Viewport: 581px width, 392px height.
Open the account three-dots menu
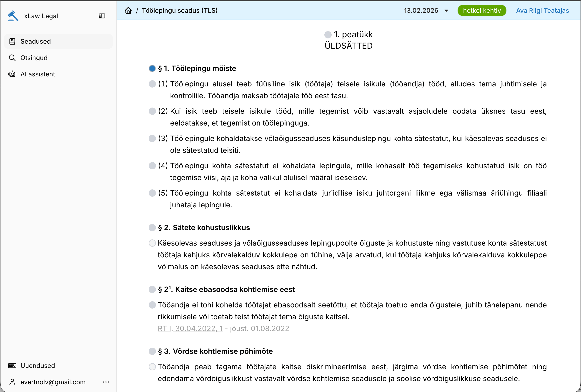coord(106,382)
